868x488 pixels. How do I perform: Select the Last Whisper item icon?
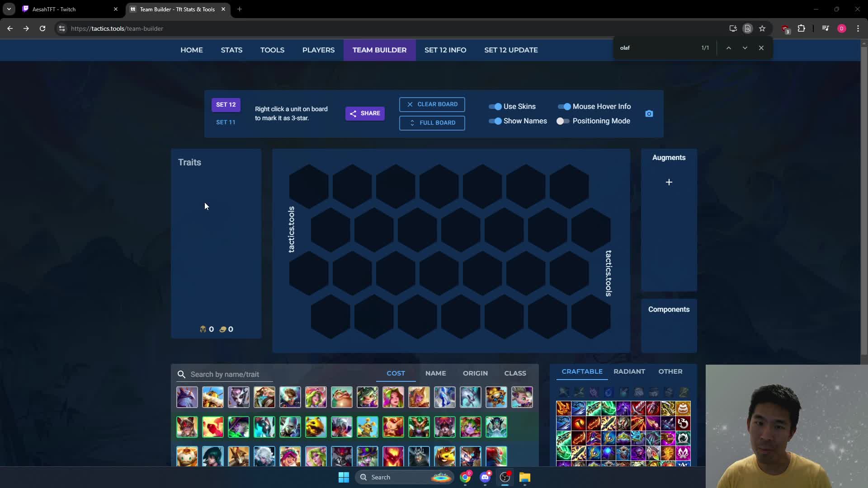pyautogui.click(x=668, y=423)
